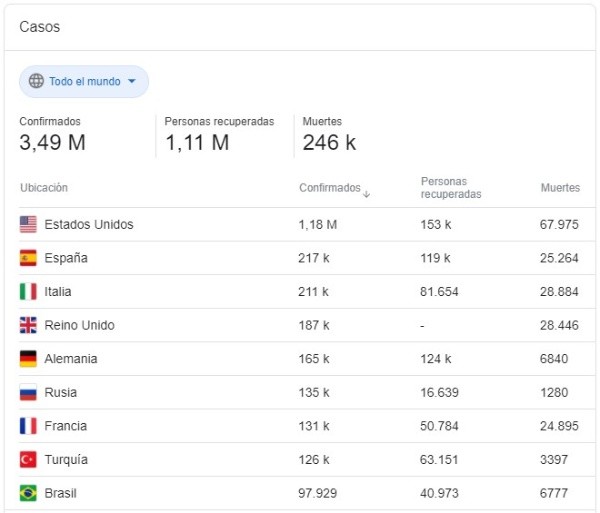Select the Reino Unido row name
Viewport: 600px width, 513px height.
(x=80, y=325)
